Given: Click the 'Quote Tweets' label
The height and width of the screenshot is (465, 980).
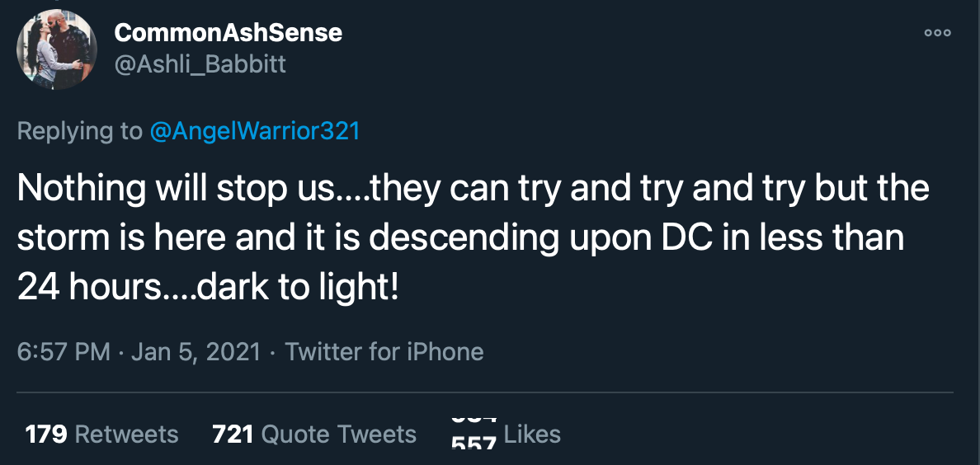Looking at the screenshot, I should tap(339, 434).
